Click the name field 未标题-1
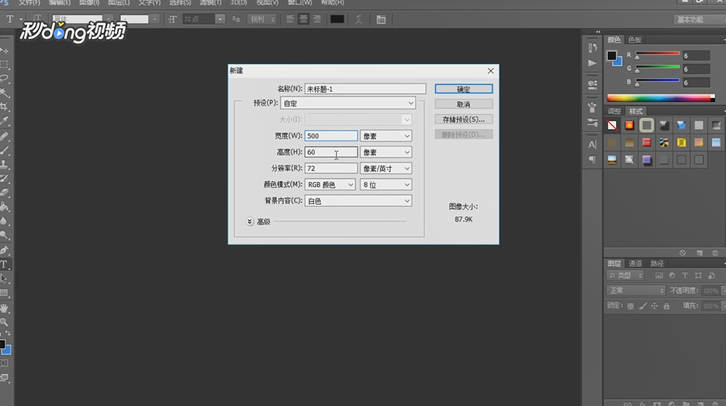 (x=365, y=89)
